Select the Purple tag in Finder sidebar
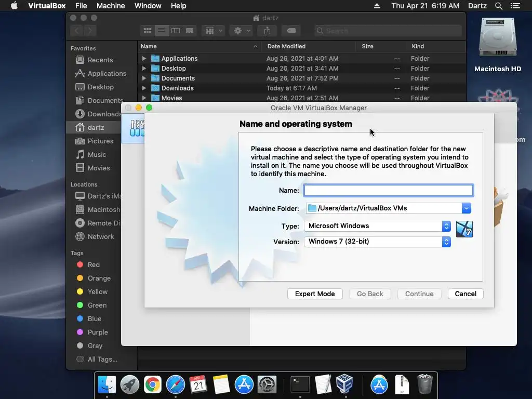This screenshot has height=399, width=532. tap(92, 332)
